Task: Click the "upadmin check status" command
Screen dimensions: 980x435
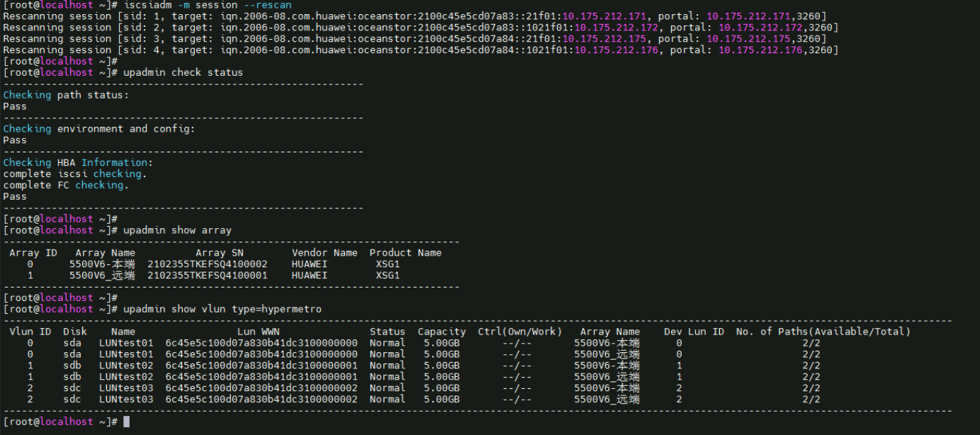Action: [x=183, y=72]
